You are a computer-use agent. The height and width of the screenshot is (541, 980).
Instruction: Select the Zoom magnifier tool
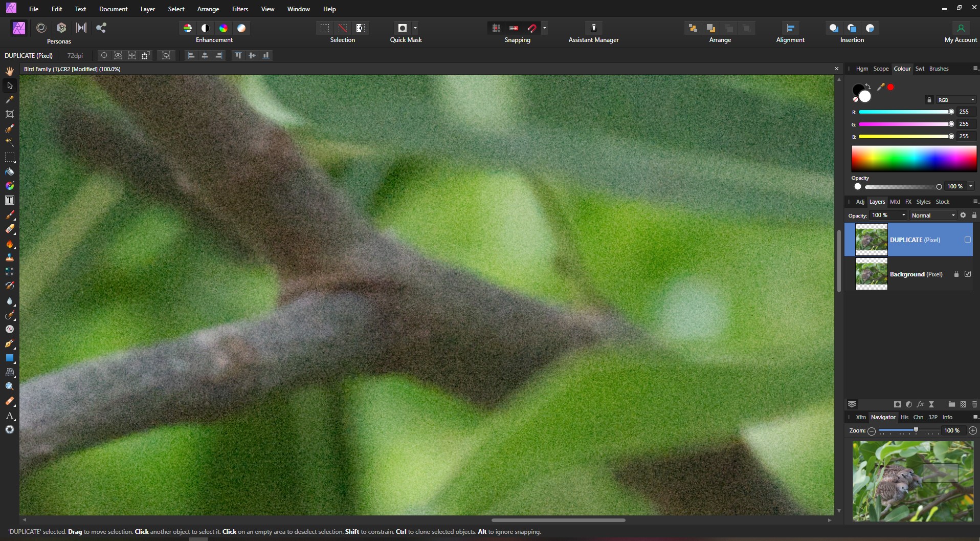coord(10,387)
